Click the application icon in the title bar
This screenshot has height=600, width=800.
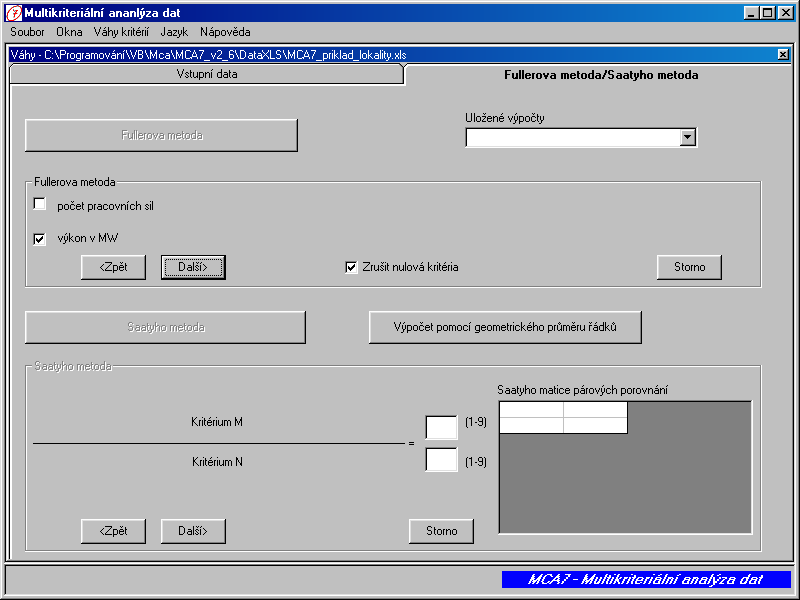tap(13, 13)
